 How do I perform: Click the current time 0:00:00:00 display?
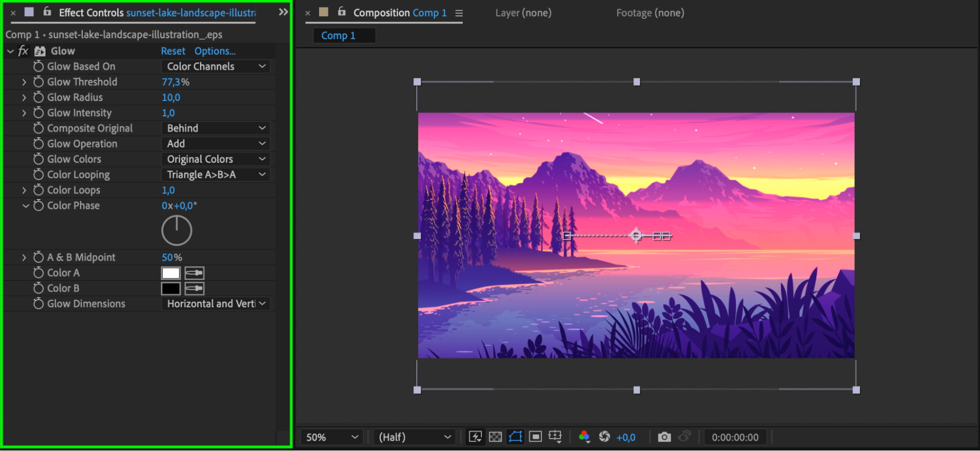coord(734,437)
